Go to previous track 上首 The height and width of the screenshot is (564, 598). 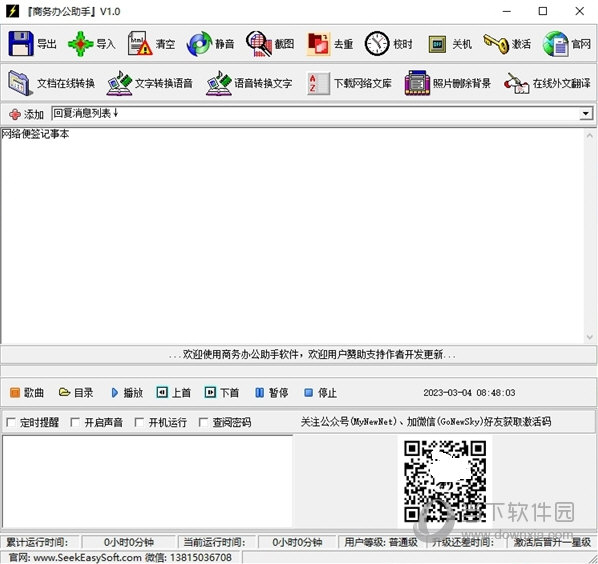(174, 393)
